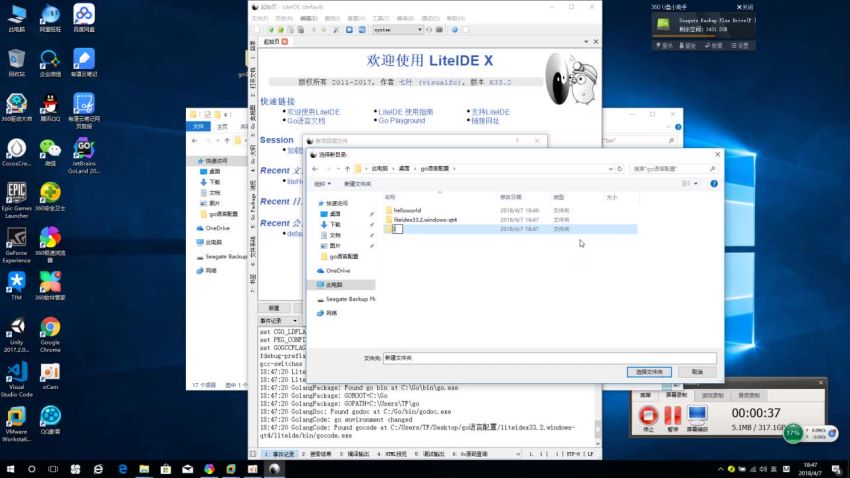The image size is (850, 478).
Task: Refresh the folder dialog location
Action: point(620,169)
